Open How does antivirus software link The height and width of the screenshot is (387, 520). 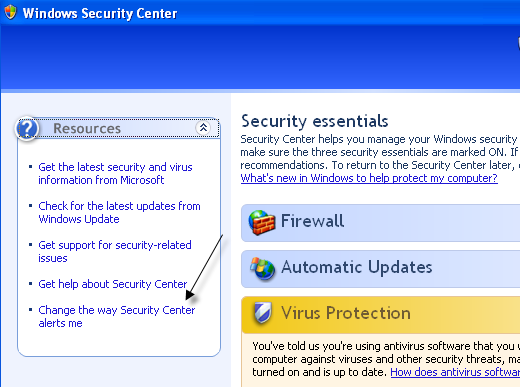point(455,372)
